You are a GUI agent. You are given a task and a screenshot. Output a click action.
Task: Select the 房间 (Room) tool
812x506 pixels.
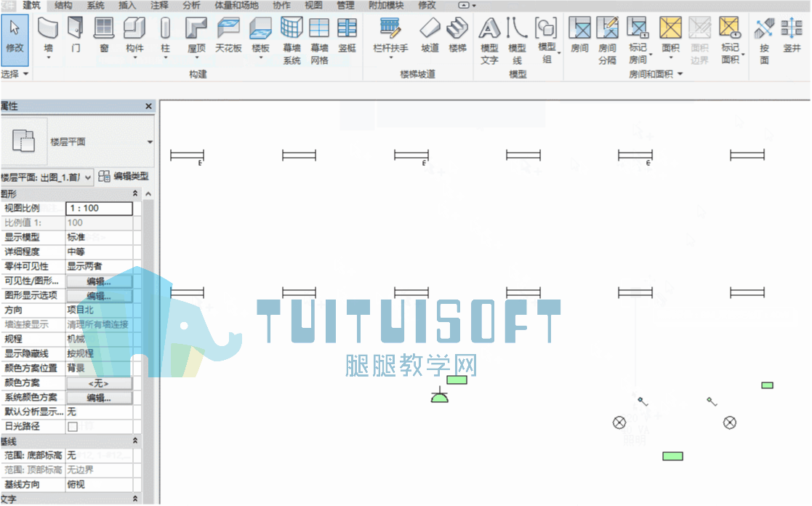579,35
